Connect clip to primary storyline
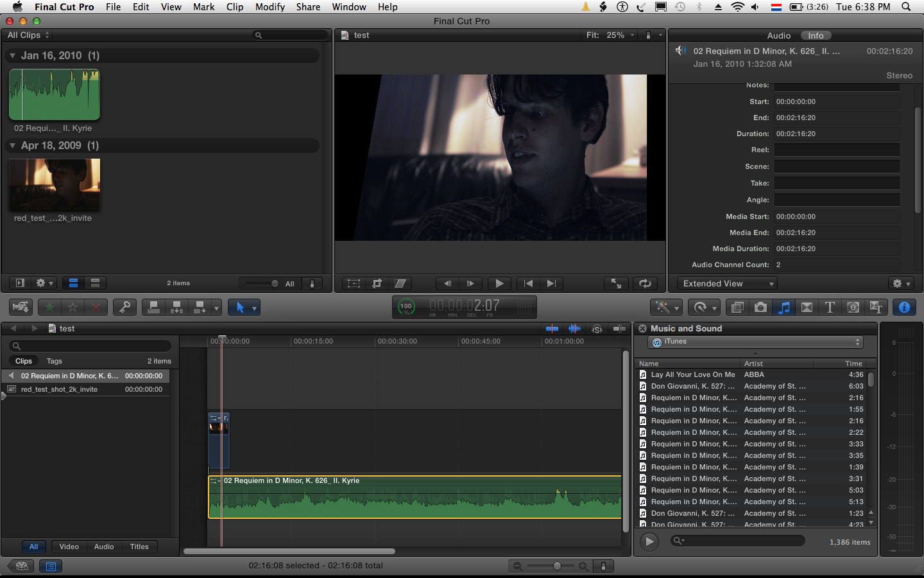This screenshot has height=578, width=924. (153, 308)
